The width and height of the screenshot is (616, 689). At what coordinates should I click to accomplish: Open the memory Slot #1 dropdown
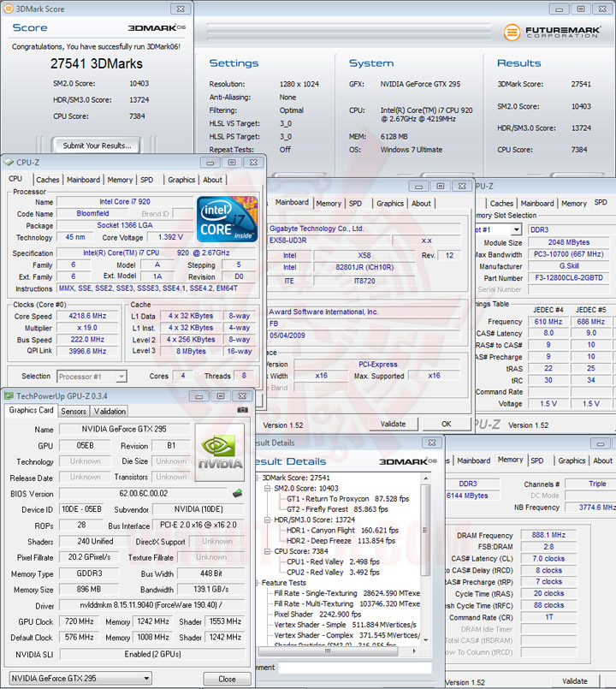[516, 229]
